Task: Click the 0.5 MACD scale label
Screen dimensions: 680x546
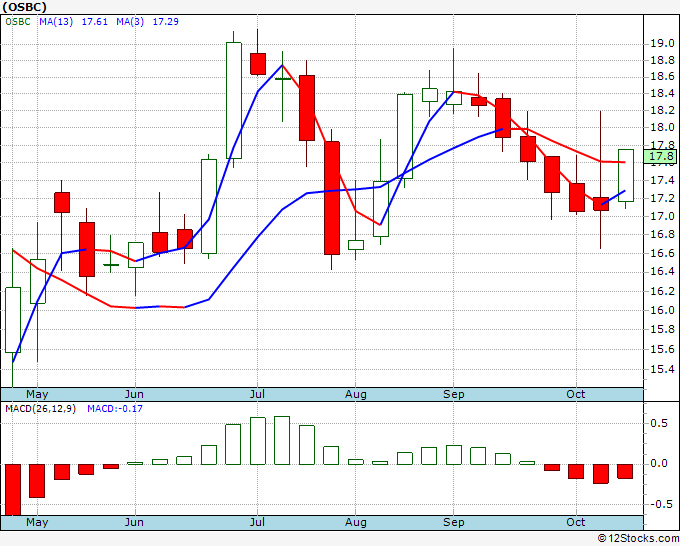Action: (659, 423)
